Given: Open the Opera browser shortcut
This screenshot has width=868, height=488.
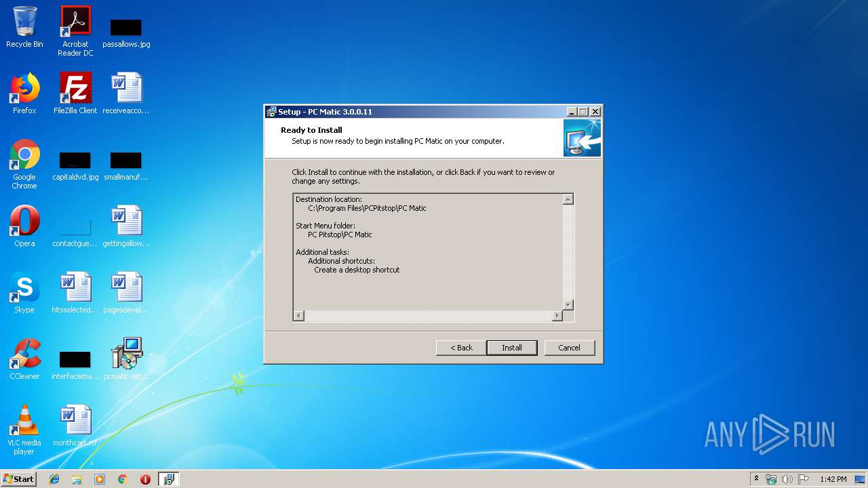Looking at the screenshot, I should click(24, 226).
